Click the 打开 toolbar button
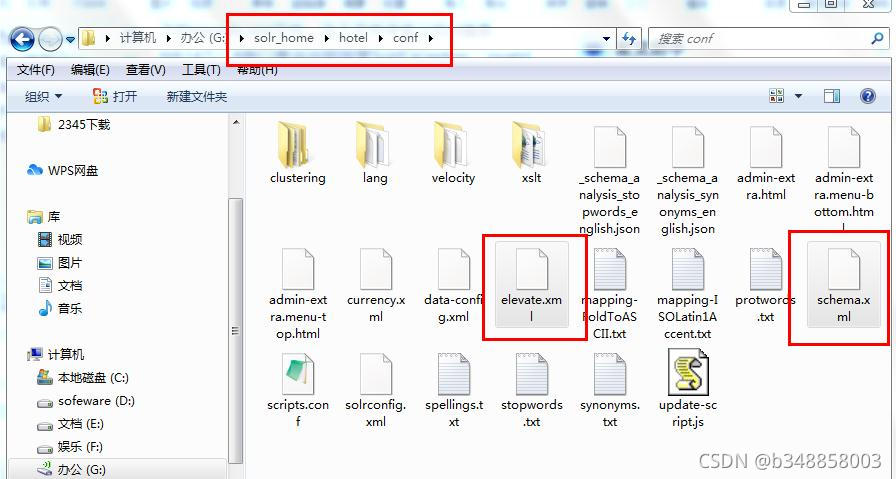 [115, 96]
